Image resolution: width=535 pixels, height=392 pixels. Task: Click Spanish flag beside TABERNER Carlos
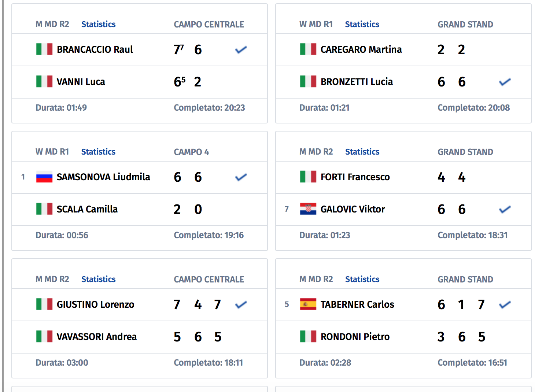[x=308, y=304]
